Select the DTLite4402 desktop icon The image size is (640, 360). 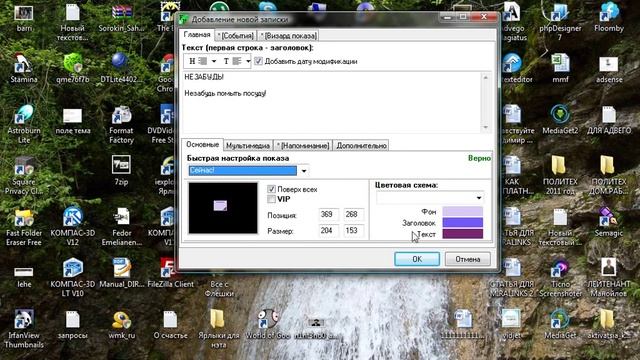click(x=121, y=69)
